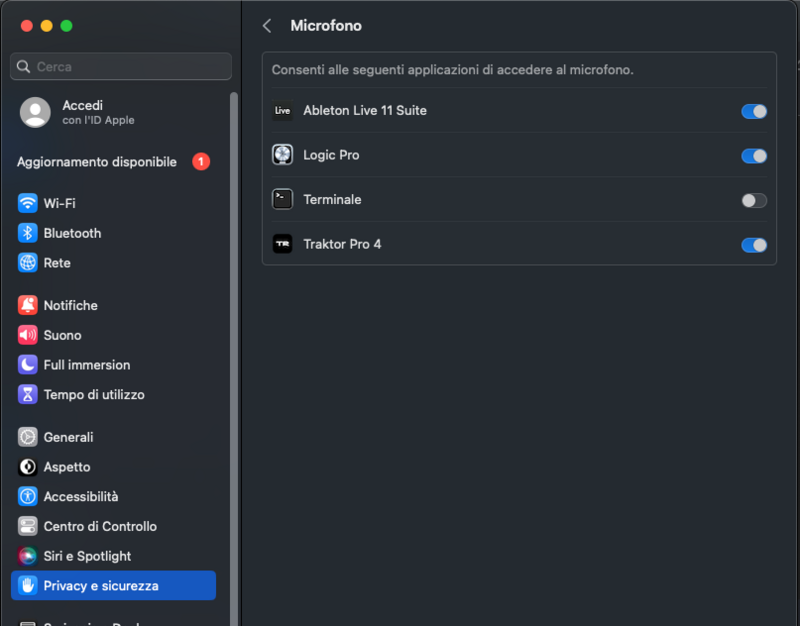Click the Accessibilità sidebar icon

[27, 496]
